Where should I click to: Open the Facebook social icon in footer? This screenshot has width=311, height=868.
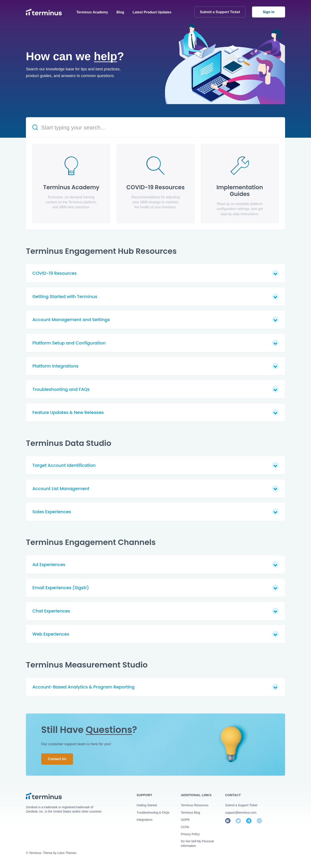coord(228,821)
